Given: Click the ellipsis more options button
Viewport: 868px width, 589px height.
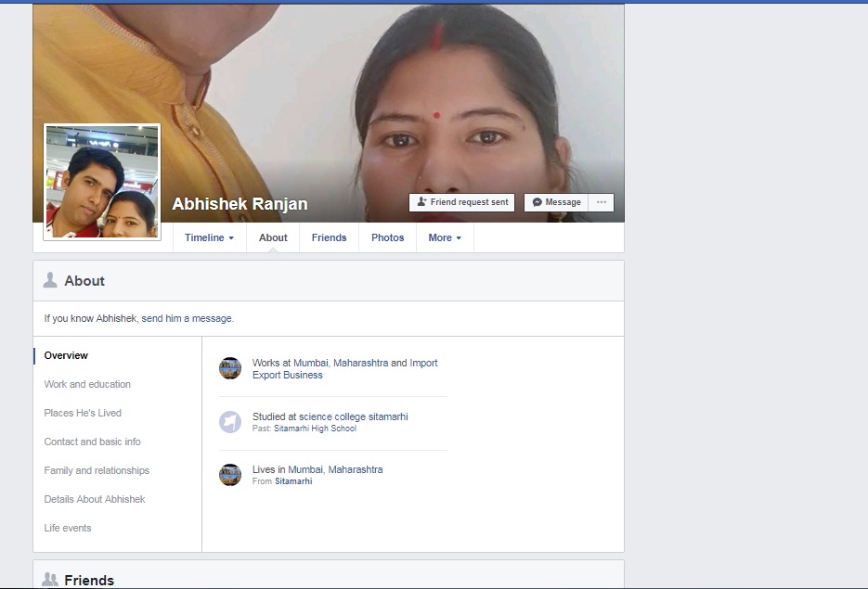Looking at the screenshot, I should (x=601, y=202).
